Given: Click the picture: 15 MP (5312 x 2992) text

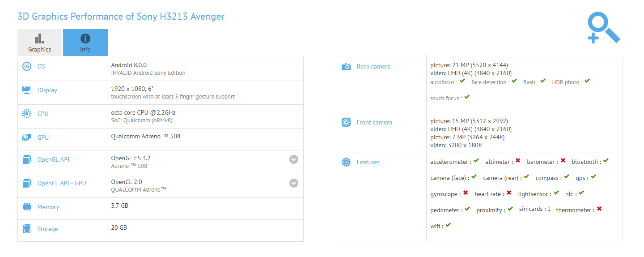Looking at the screenshot, I should (x=469, y=121).
